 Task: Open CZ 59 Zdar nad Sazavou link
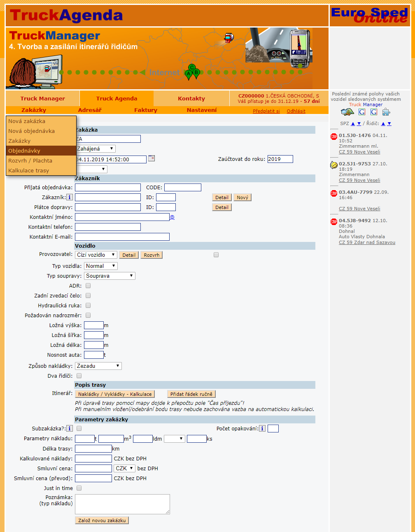(367, 242)
